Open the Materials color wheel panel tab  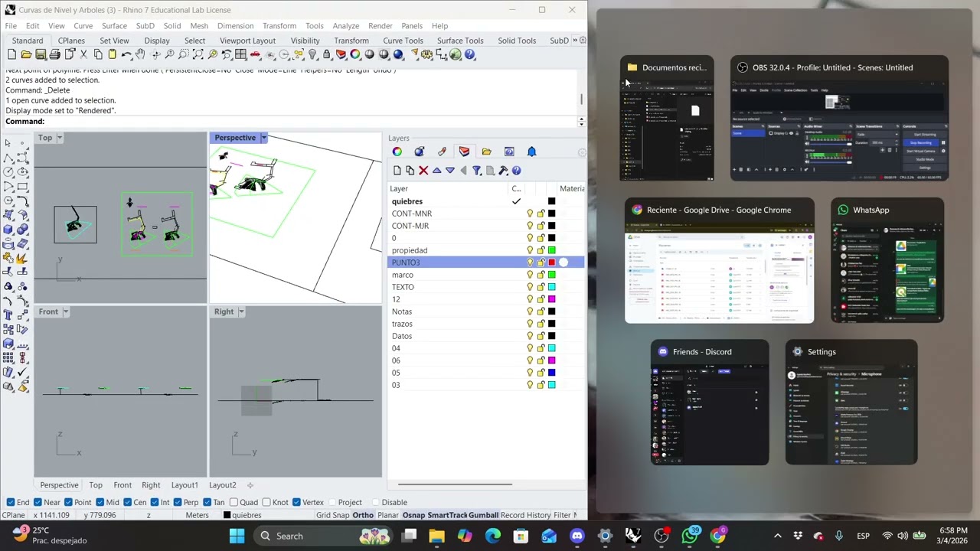point(397,152)
